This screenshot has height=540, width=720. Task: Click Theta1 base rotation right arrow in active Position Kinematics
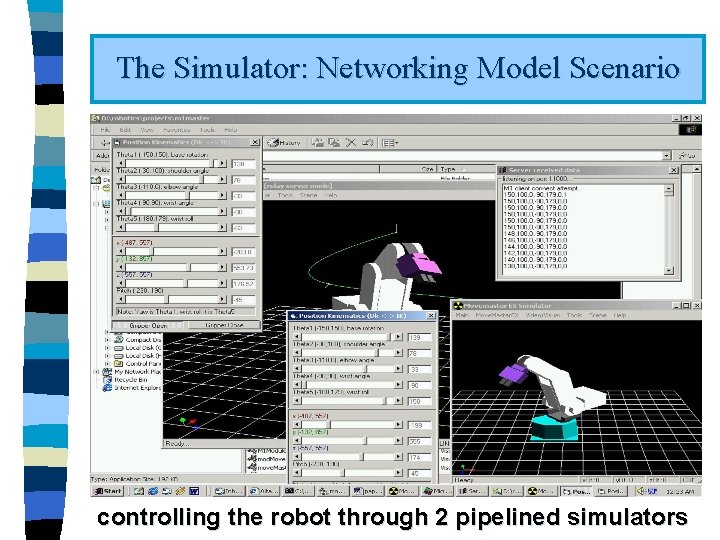click(398, 337)
